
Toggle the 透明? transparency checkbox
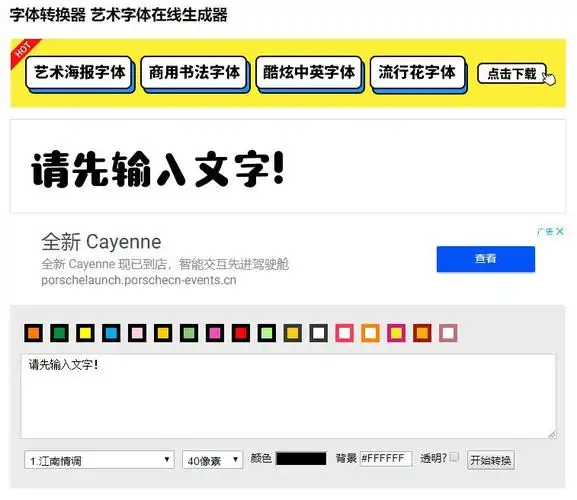point(454,457)
